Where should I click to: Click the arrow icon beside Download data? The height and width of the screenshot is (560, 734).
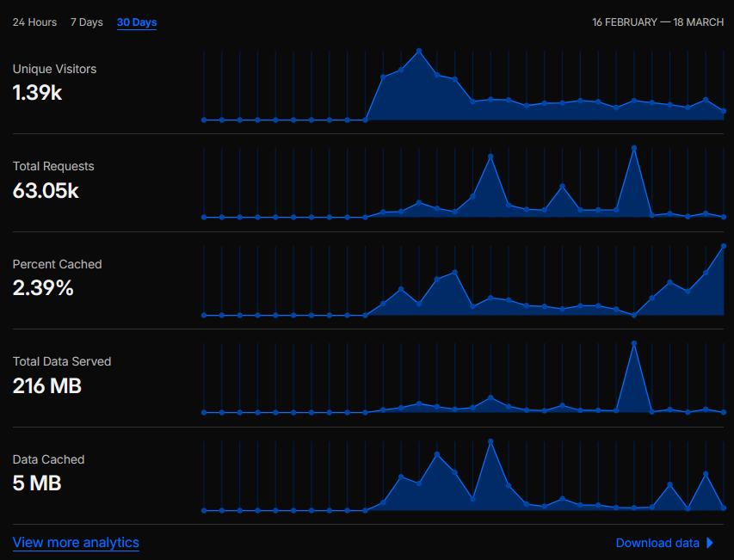click(710, 543)
